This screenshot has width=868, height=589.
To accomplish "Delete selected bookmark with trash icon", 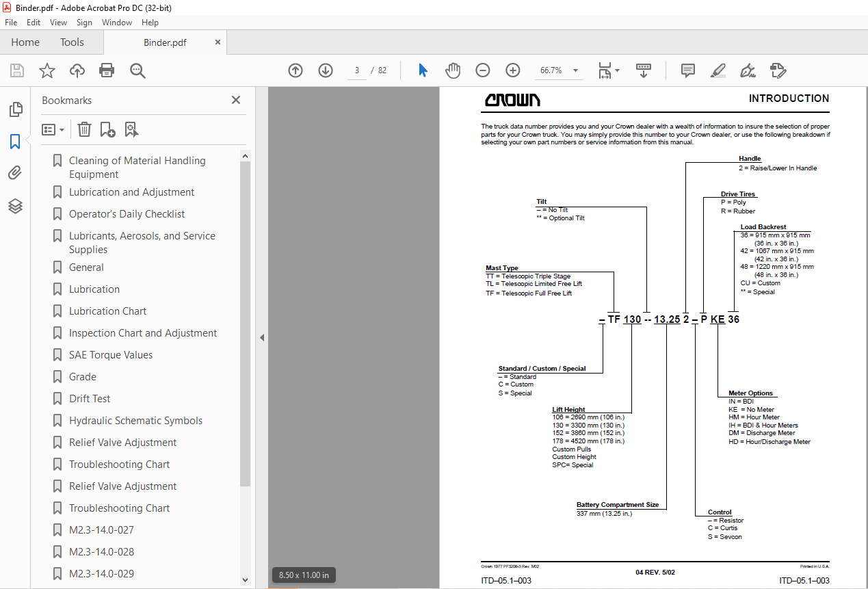I will (84, 129).
